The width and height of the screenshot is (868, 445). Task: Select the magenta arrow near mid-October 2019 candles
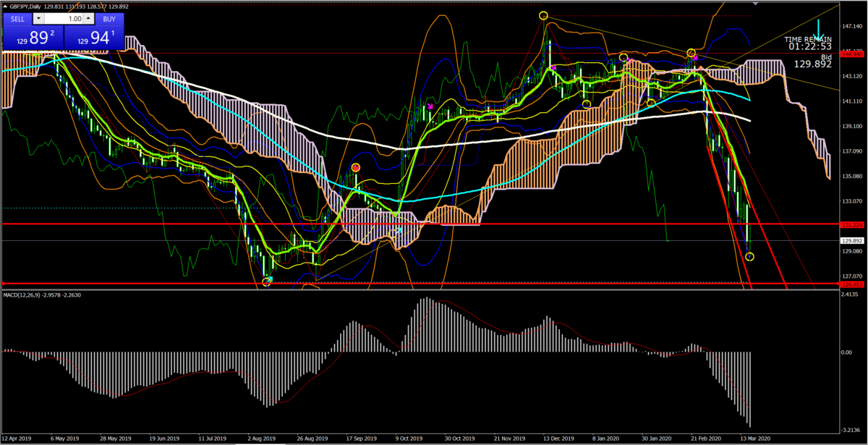tap(430, 107)
